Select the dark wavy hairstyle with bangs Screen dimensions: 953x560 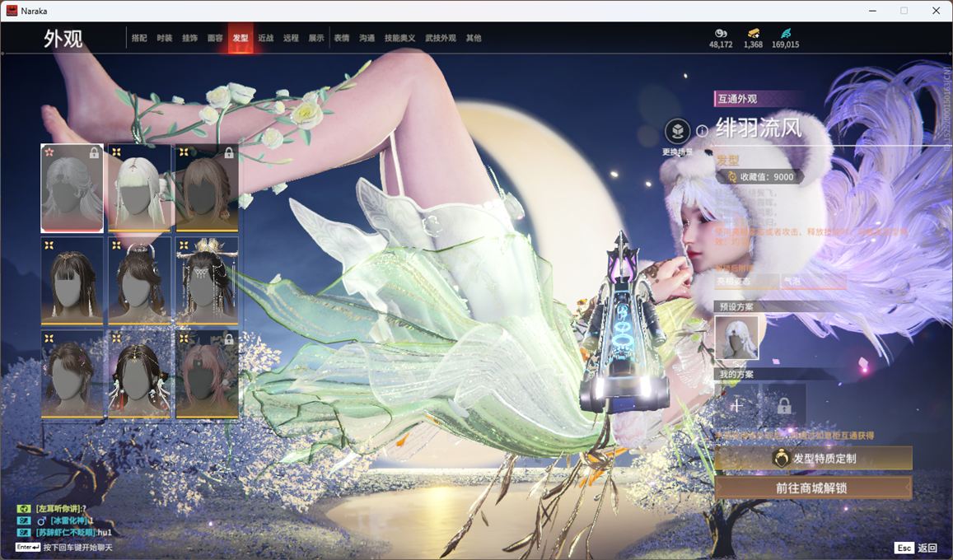click(x=72, y=281)
